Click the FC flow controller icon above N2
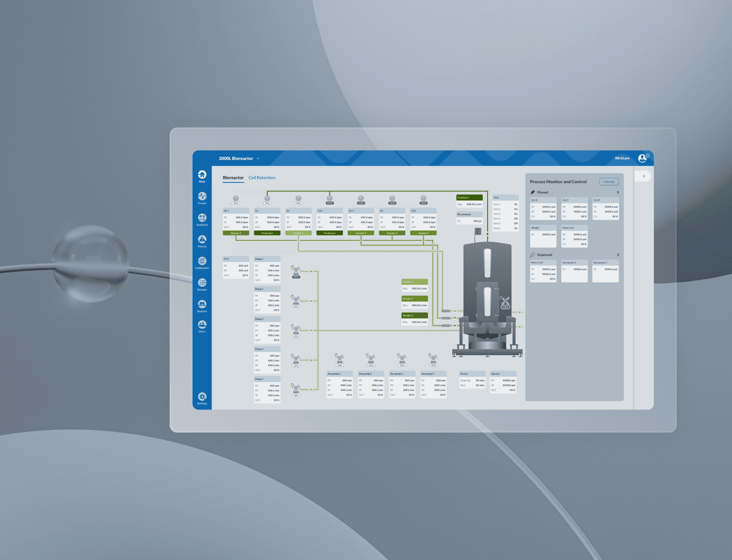The width and height of the screenshot is (732, 560). [x=299, y=198]
